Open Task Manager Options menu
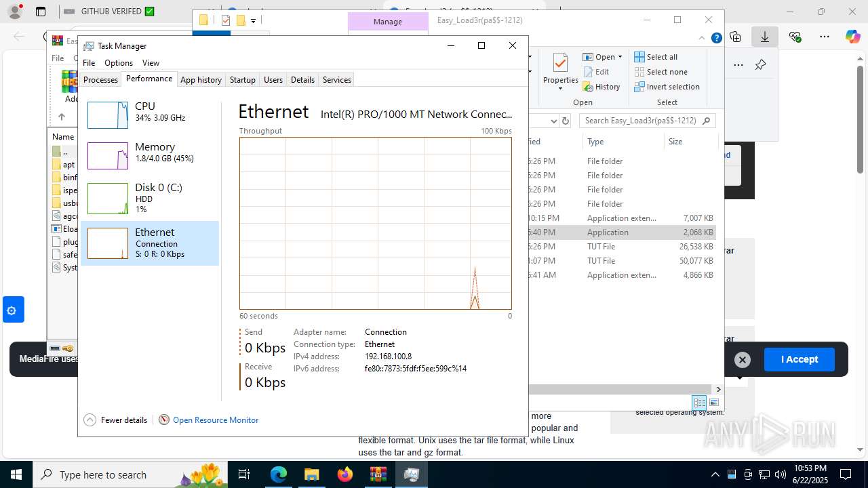Screen dimensions: 868x488 pyautogui.click(x=119, y=63)
